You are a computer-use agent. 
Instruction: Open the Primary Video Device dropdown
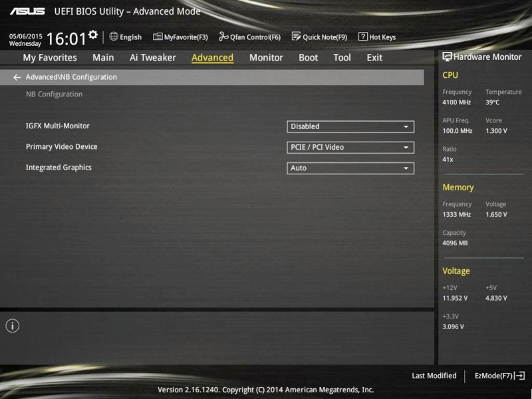tap(350, 148)
